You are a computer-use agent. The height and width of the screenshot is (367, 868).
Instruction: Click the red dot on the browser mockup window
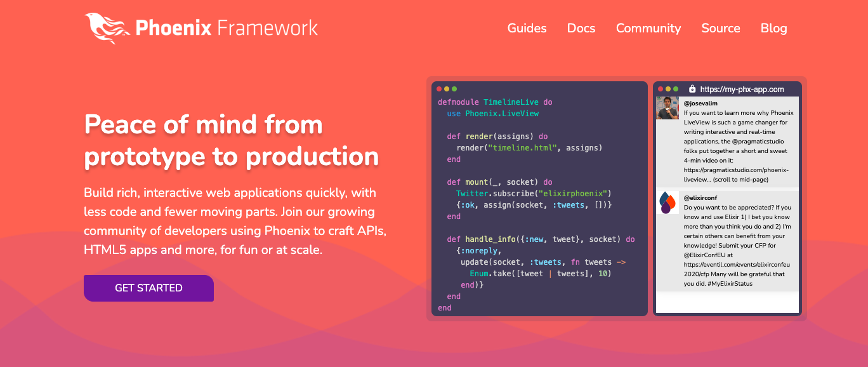pyautogui.click(x=660, y=89)
